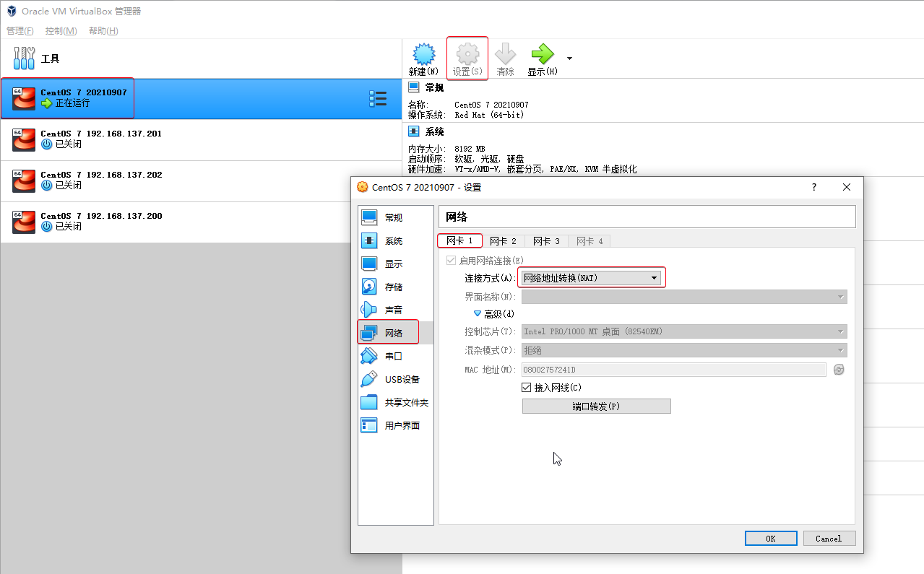Open the 连接方式 dropdown showing NAT
Image resolution: width=924 pixels, height=574 pixels.
point(592,278)
